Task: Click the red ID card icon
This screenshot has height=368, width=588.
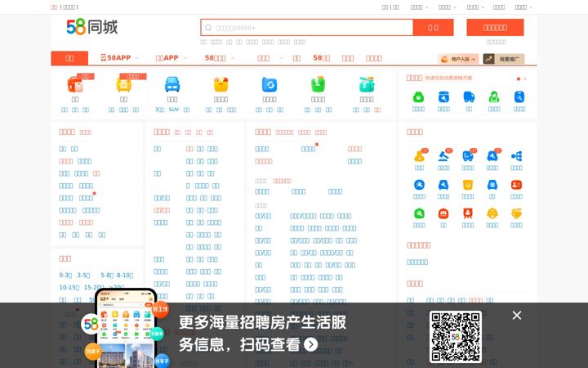Action: [516, 185]
